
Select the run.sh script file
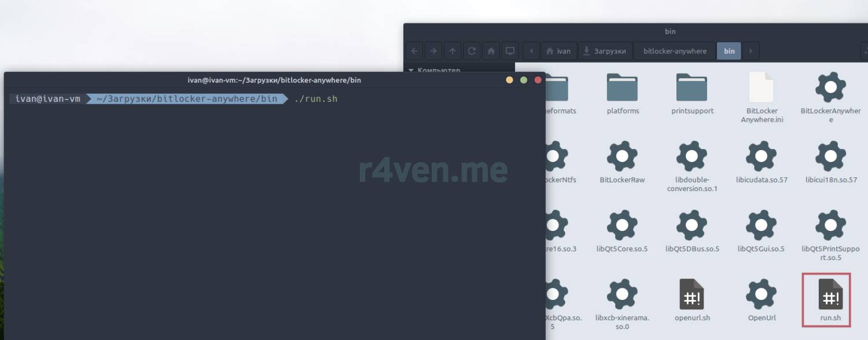point(830,300)
